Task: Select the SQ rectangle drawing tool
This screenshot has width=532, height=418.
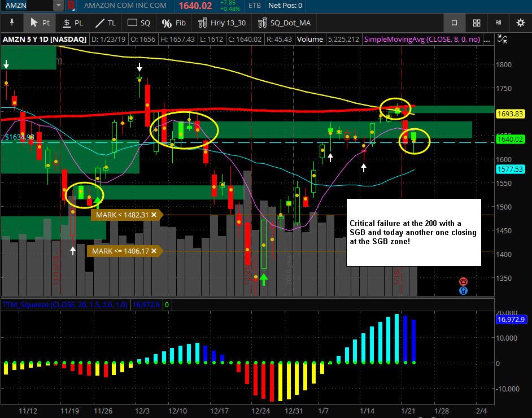Action: click(139, 23)
